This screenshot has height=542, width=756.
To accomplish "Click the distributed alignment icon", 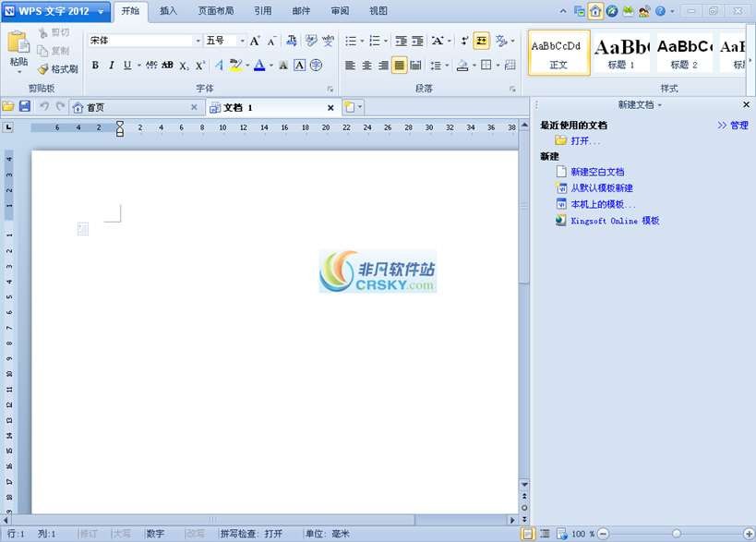I will [415, 66].
